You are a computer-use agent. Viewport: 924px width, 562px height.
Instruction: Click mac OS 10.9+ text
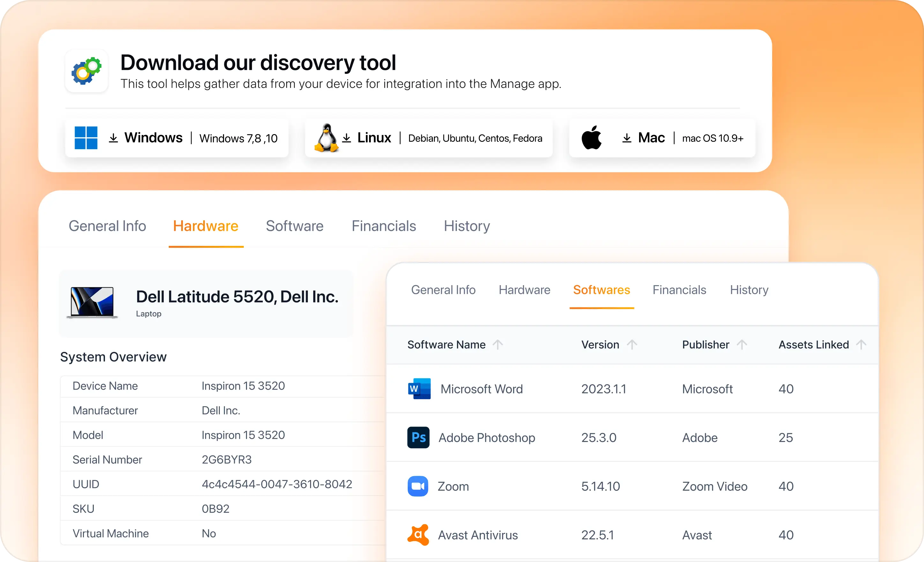[712, 138]
